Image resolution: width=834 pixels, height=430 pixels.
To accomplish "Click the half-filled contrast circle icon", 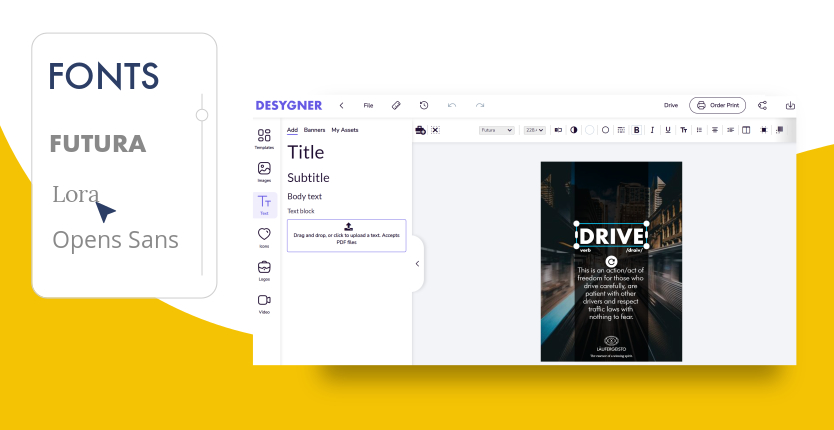I will click(x=574, y=130).
